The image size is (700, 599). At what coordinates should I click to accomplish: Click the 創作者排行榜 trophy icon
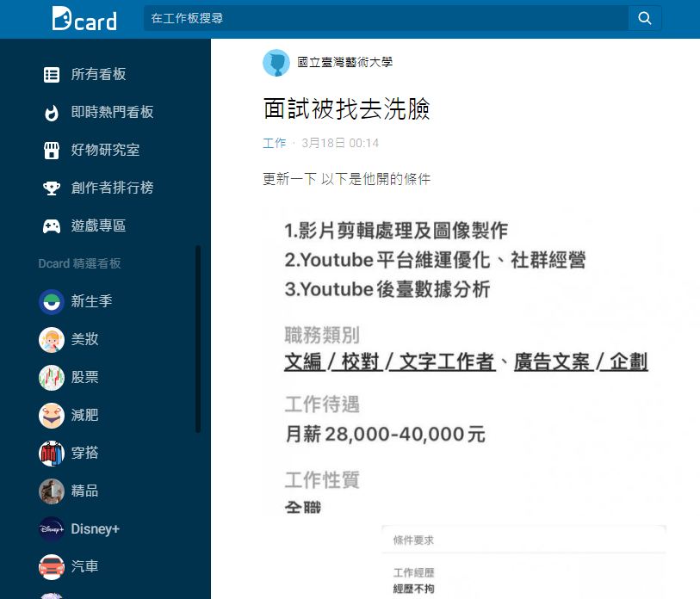(x=52, y=188)
